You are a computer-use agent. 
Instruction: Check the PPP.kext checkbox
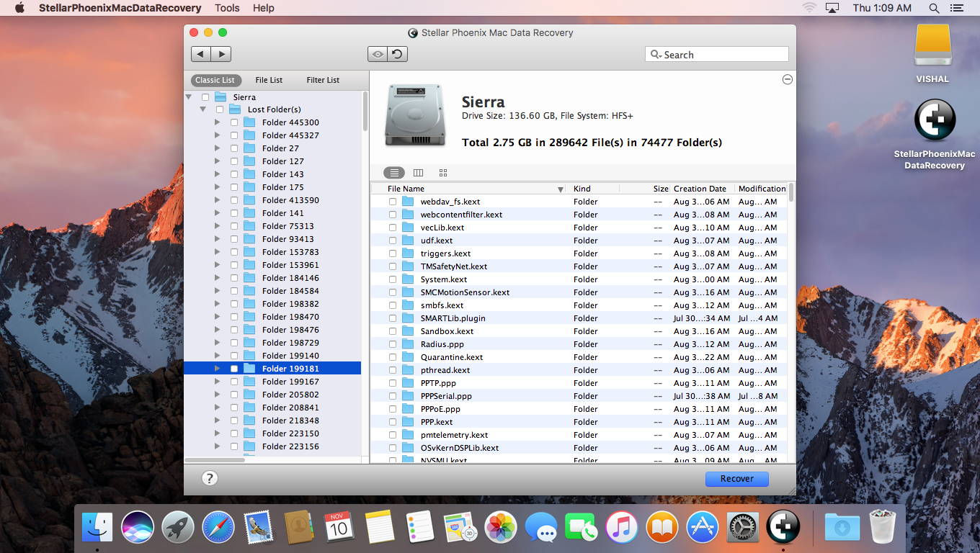[x=393, y=422]
